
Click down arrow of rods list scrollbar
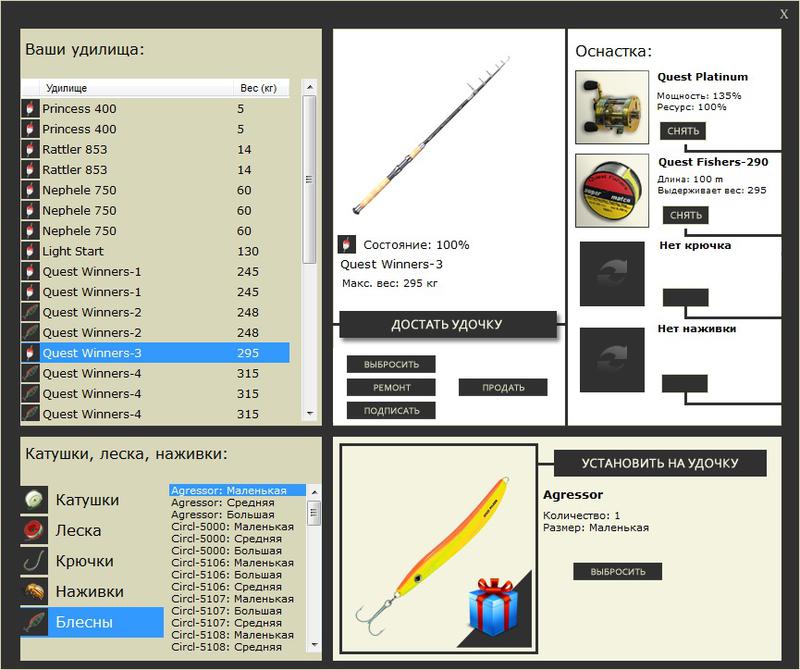pyautogui.click(x=309, y=413)
